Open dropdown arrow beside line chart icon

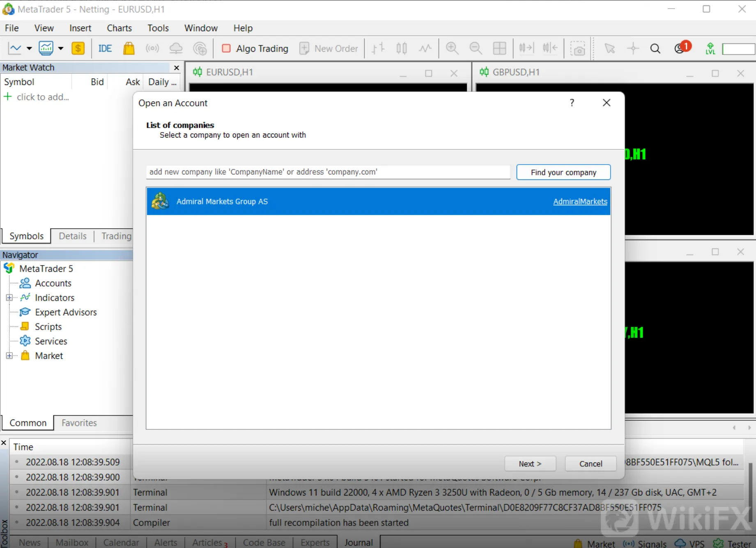[29, 48]
